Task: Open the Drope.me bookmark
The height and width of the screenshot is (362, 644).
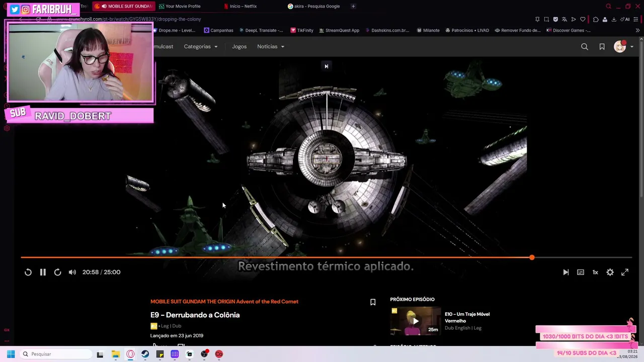Action: [x=174, y=30]
